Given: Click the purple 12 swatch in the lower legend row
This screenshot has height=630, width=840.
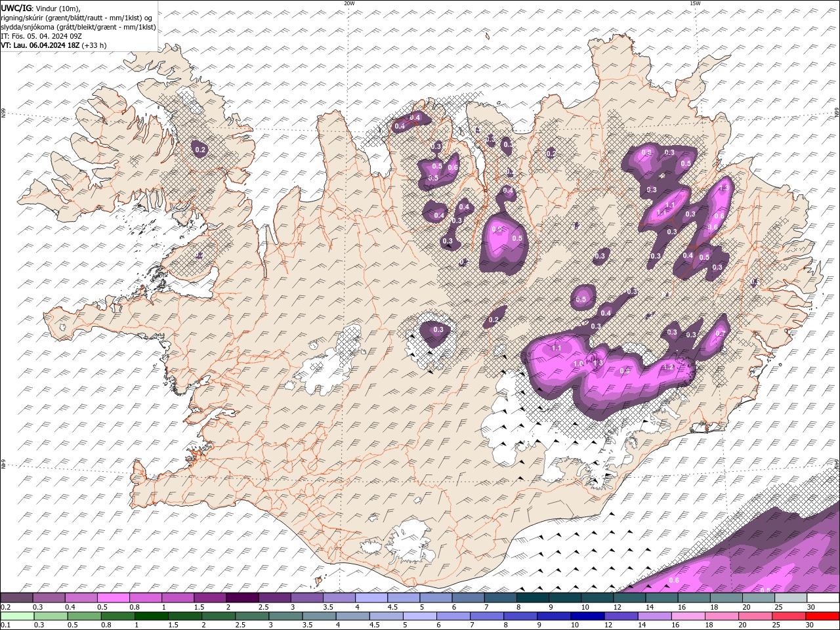Looking at the screenshot, I should tap(621, 616).
